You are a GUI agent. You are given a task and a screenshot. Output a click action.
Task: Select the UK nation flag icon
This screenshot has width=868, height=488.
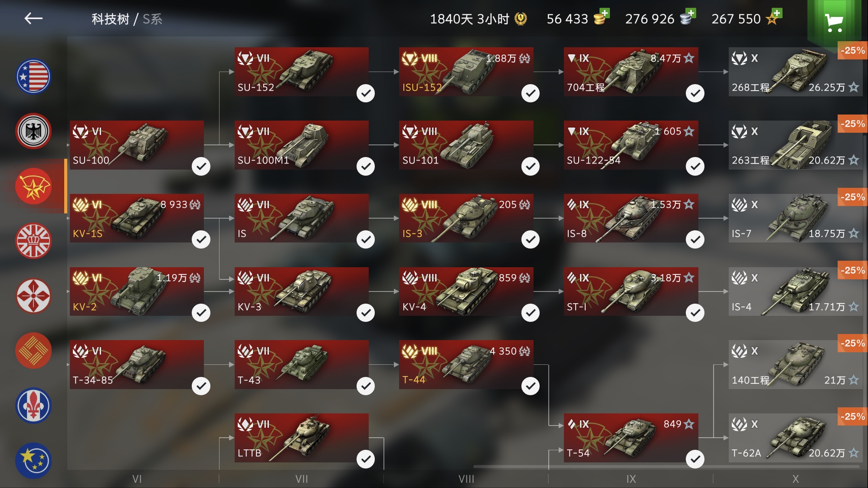(x=33, y=241)
